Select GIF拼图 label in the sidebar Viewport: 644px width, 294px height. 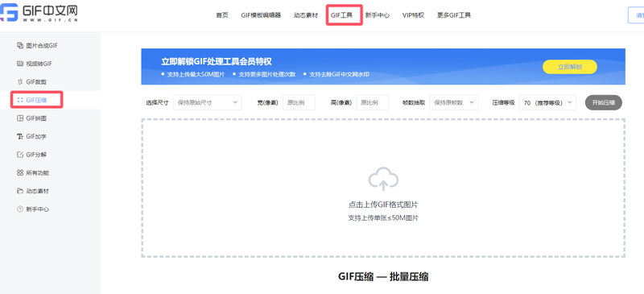pyautogui.click(x=36, y=118)
